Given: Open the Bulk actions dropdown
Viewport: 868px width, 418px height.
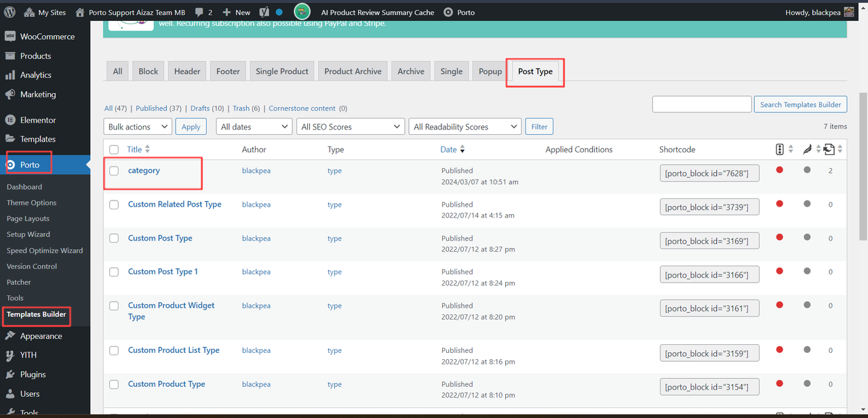Looking at the screenshot, I should pyautogui.click(x=138, y=127).
